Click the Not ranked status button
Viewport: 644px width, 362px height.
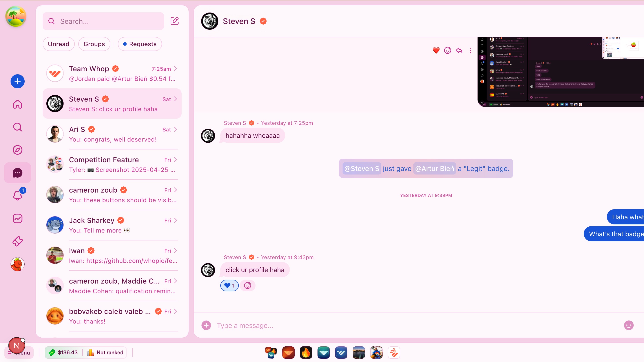pyautogui.click(x=105, y=353)
